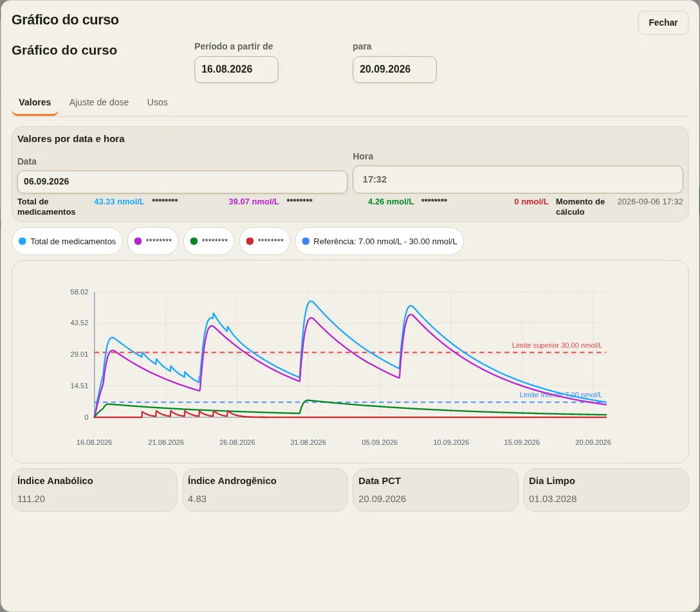The width and height of the screenshot is (700, 612).
Task: Select the Índice Androgênico card
Action: (x=264, y=490)
